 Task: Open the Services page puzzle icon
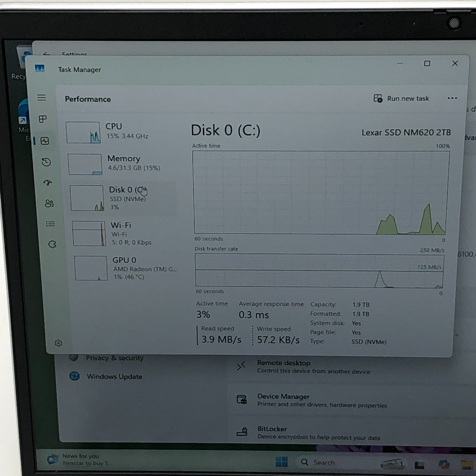(52, 244)
